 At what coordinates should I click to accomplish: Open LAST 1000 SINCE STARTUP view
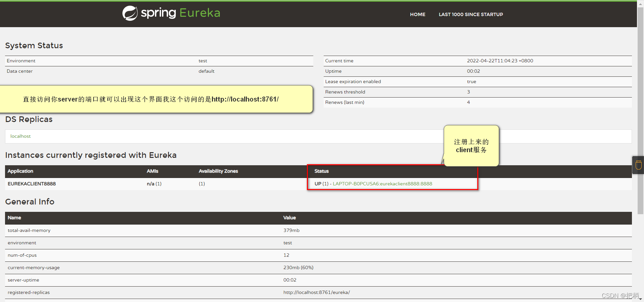tap(471, 14)
